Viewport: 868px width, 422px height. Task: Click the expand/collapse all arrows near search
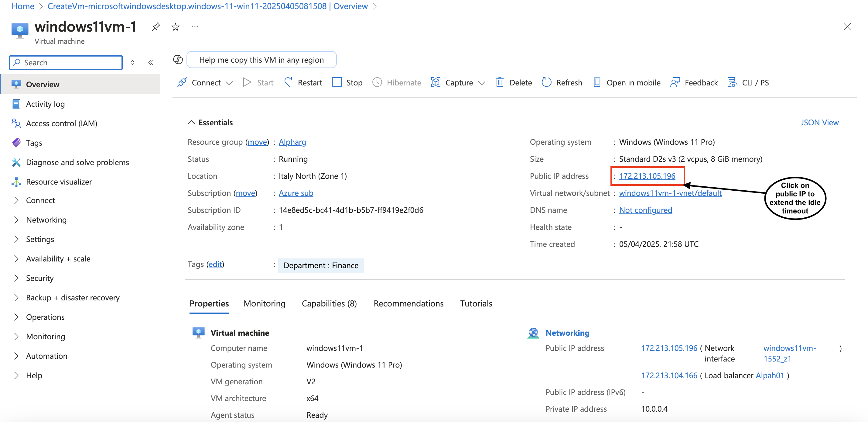[x=132, y=63]
